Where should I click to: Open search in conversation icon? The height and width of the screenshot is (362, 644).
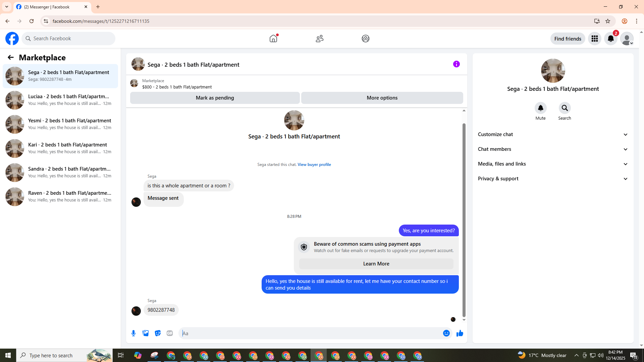click(x=565, y=108)
